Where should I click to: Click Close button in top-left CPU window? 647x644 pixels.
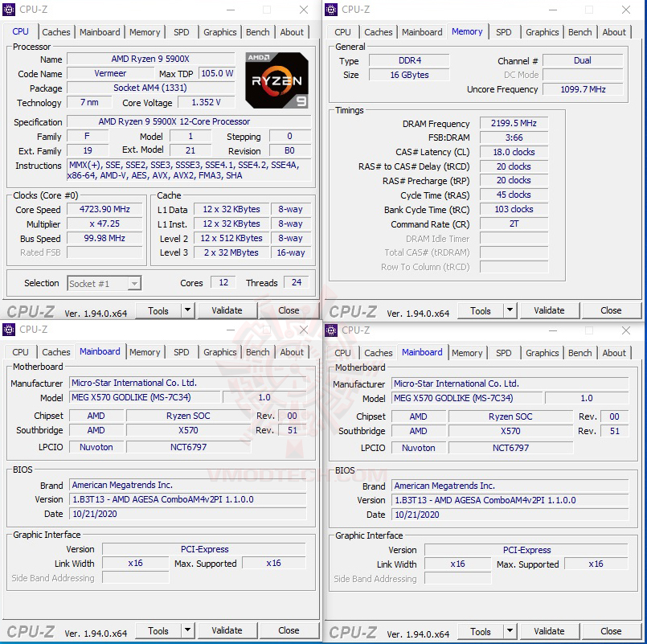pyautogui.click(x=289, y=310)
